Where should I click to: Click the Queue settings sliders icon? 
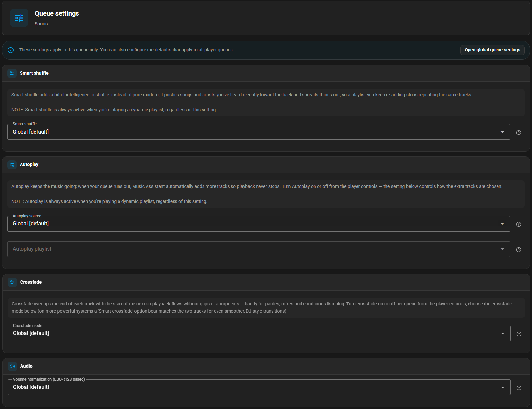pyautogui.click(x=19, y=18)
